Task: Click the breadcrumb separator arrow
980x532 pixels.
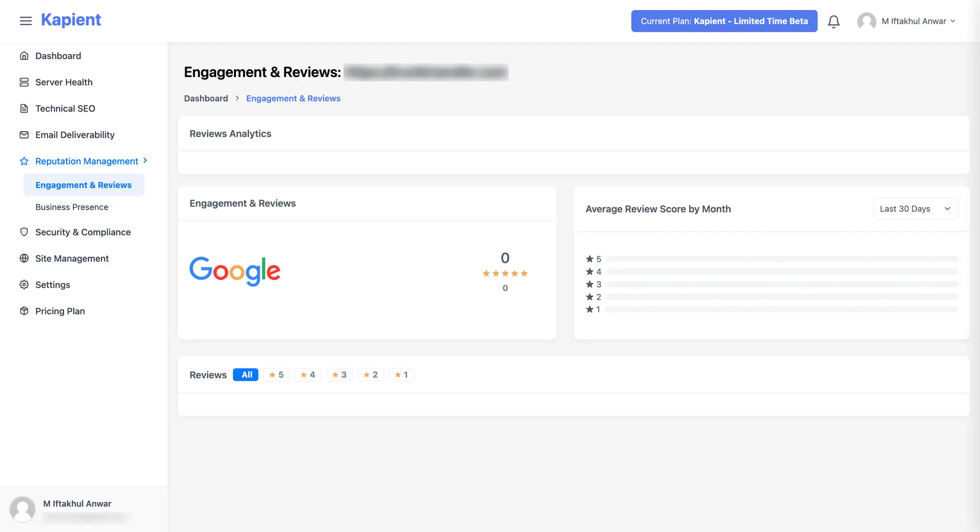Action: pyautogui.click(x=237, y=98)
